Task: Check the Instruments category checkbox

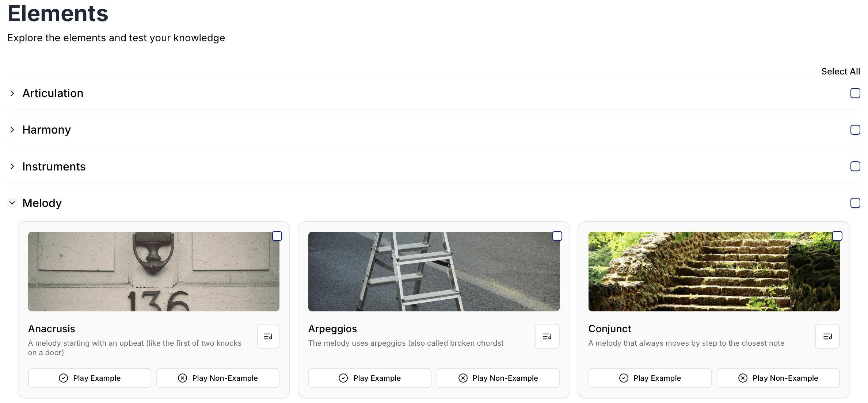Action: 855,166
